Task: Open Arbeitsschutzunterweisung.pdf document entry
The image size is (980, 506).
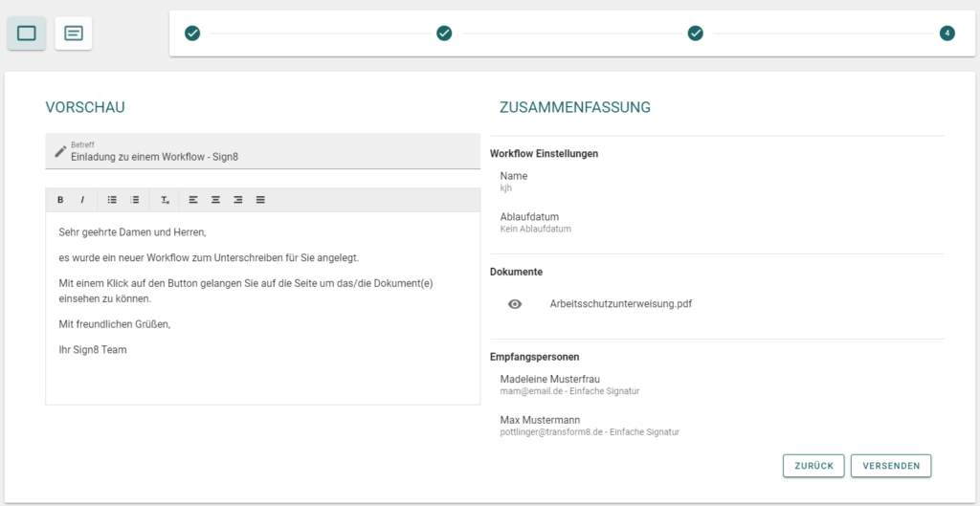Action: tap(620, 304)
